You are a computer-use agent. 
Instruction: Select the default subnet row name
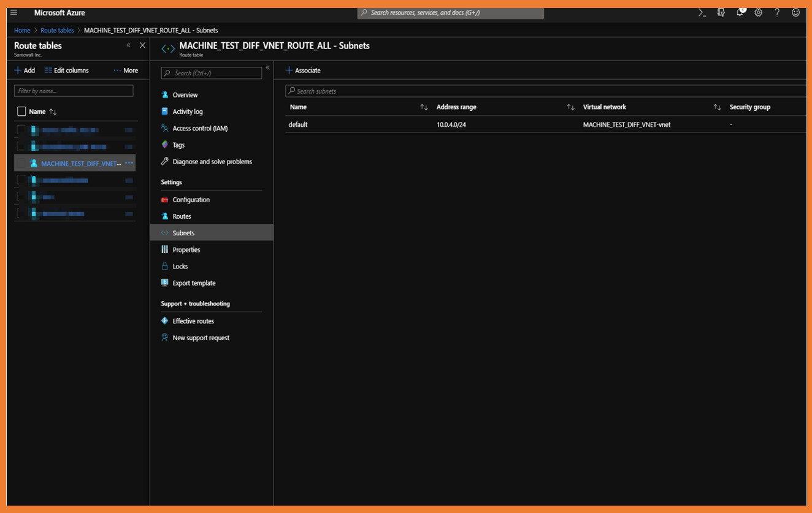[298, 124]
